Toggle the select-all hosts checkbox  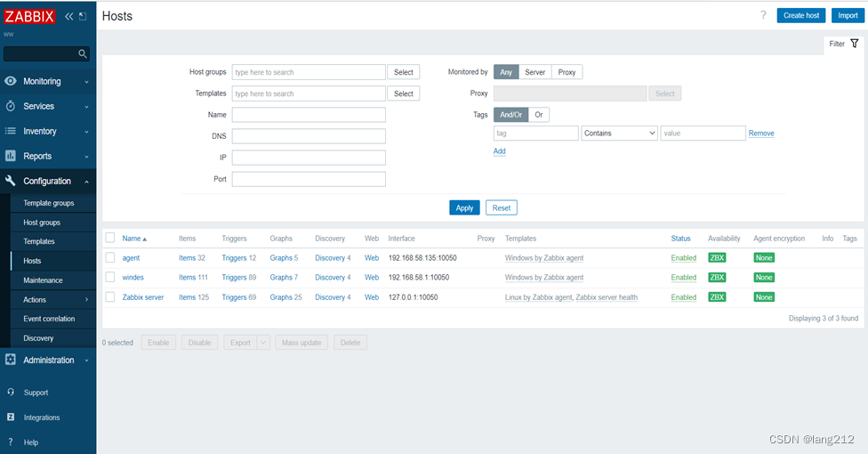click(110, 238)
